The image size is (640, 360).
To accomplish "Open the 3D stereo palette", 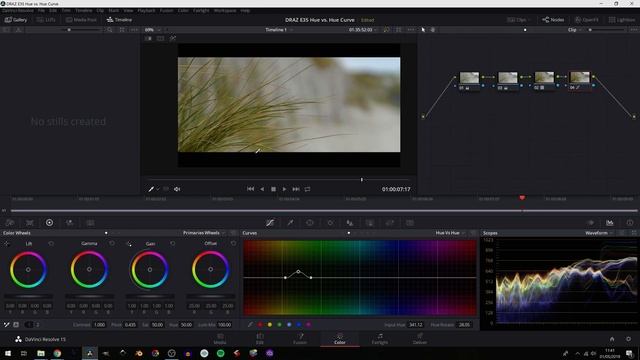I will 410,222.
